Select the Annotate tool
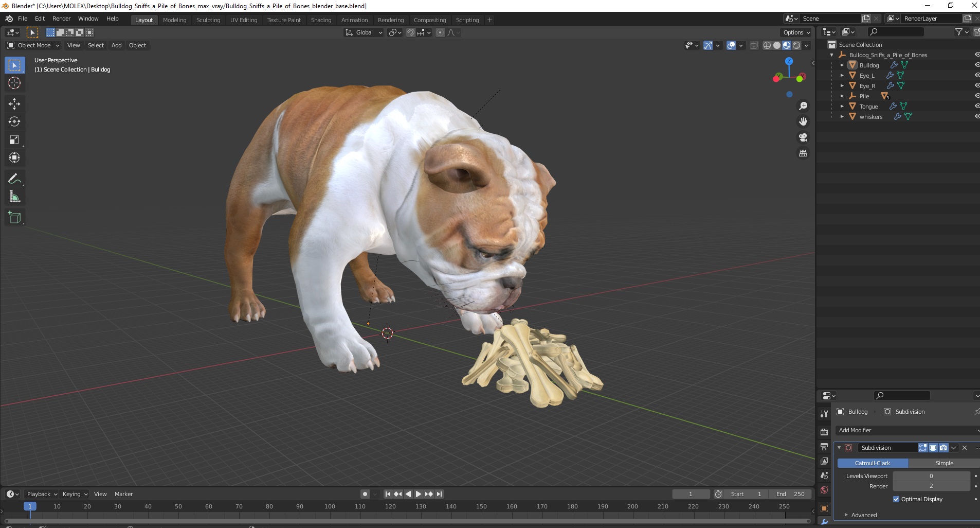The height and width of the screenshot is (528, 980). tap(14, 179)
